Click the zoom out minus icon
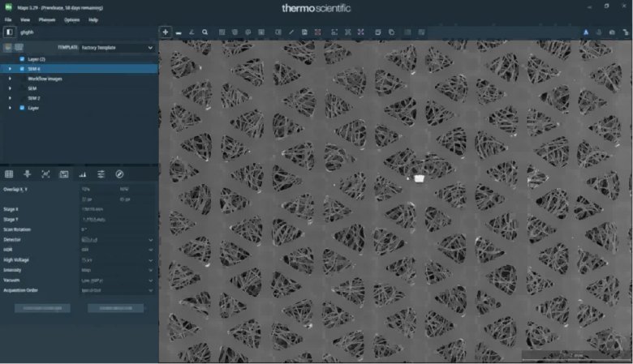The height and width of the screenshot is (364, 633). pyautogui.click(x=179, y=32)
